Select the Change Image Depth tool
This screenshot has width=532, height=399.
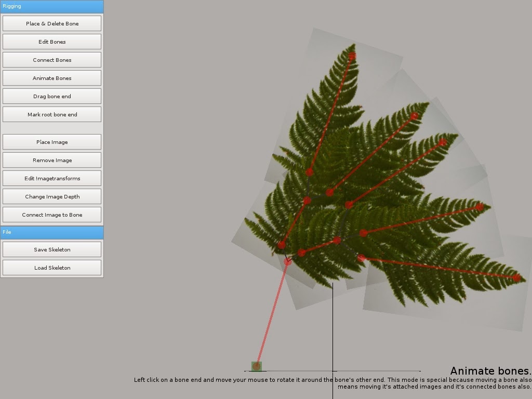tap(52, 196)
